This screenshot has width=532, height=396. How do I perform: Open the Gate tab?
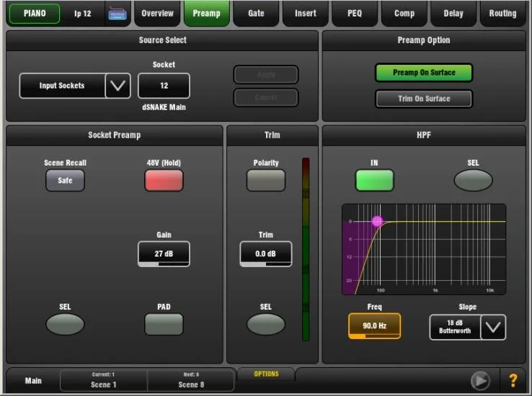[256, 14]
